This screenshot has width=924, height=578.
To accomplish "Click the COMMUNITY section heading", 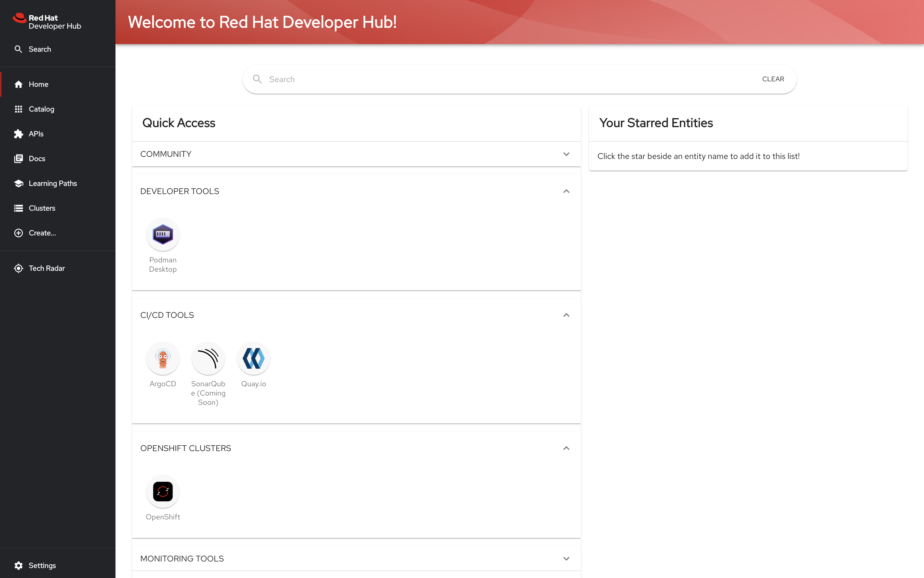I will (x=166, y=154).
